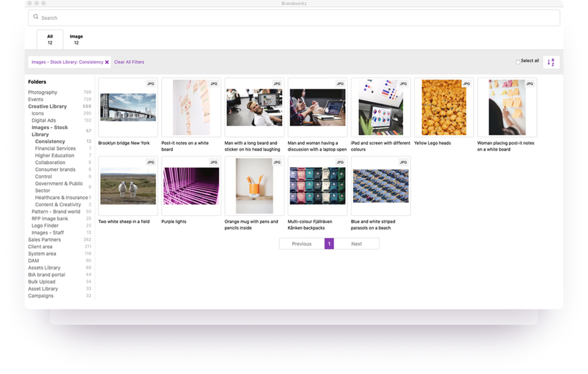
Task: Switch to the All tab
Action: (50, 39)
